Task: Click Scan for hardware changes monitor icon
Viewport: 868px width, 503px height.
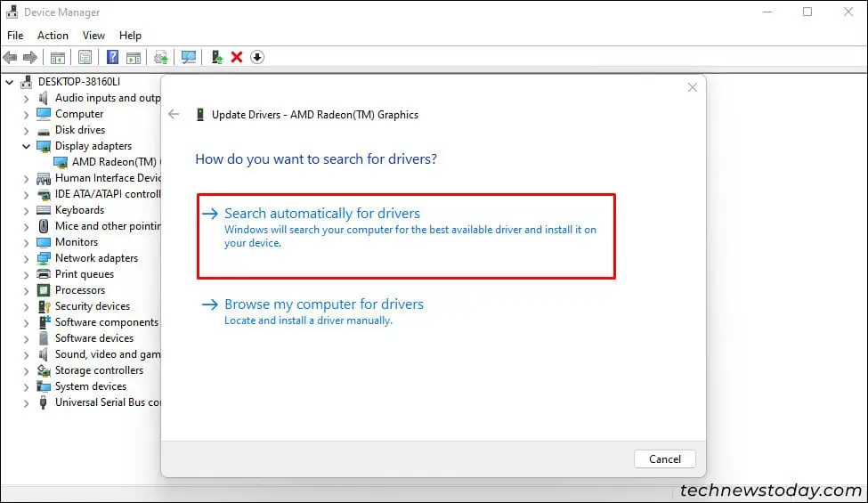Action: point(188,57)
